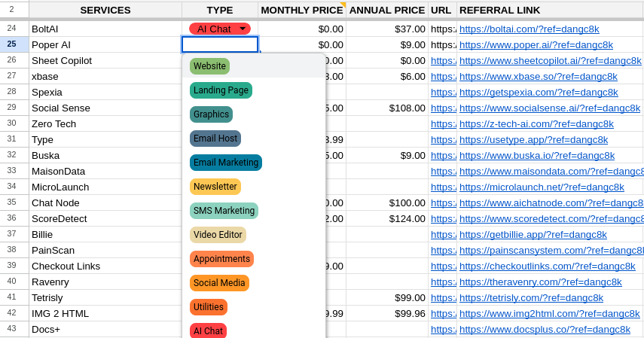Image resolution: width=644 pixels, height=338 pixels.
Task: Open the getbillie.app referral link
Action: (x=533, y=235)
